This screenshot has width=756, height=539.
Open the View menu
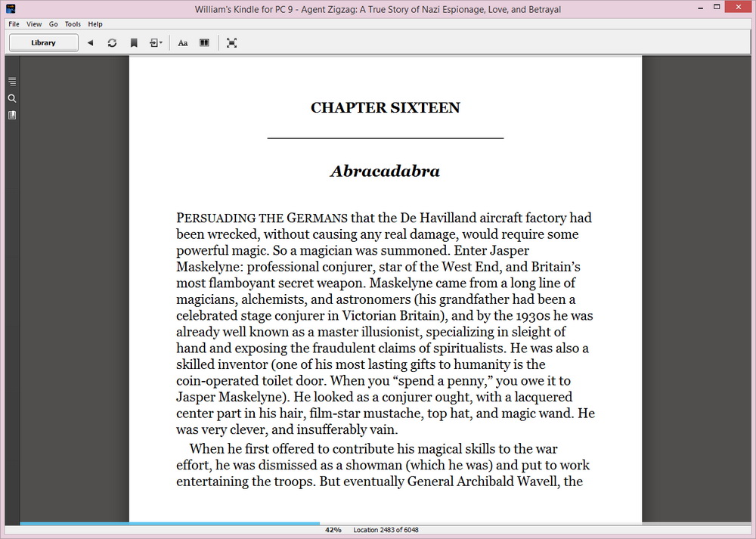[x=34, y=24]
